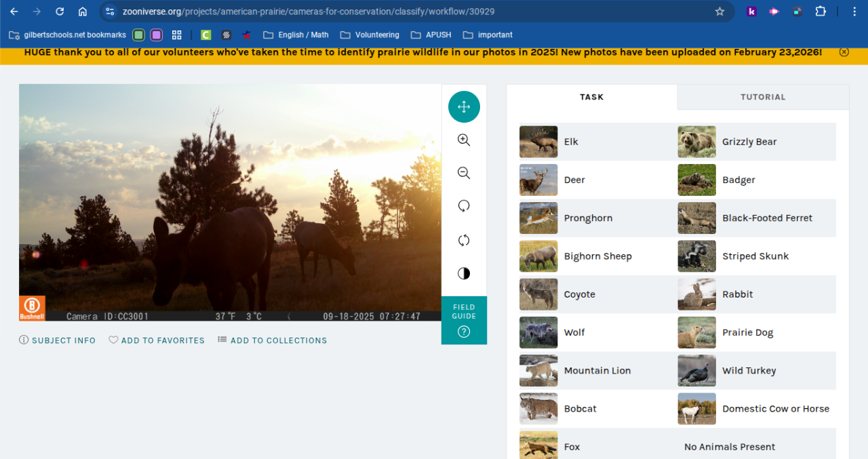
Task: Zoom out of the subject image
Action: pos(464,174)
